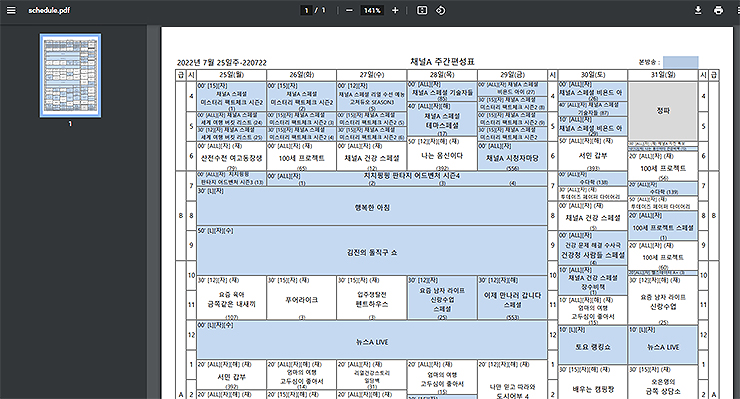
Task: Click the schedule.pdf file title
Action: pyautogui.click(x=49, y=10)
